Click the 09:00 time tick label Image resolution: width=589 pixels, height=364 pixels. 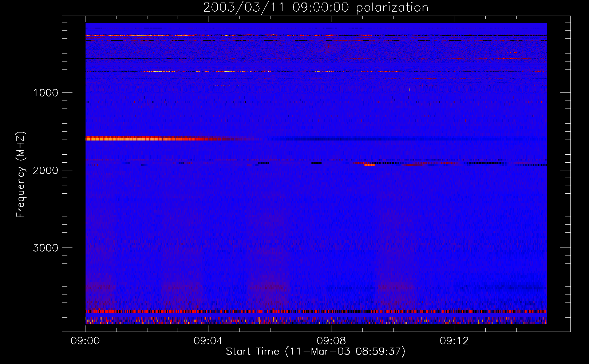coord(86,341)
